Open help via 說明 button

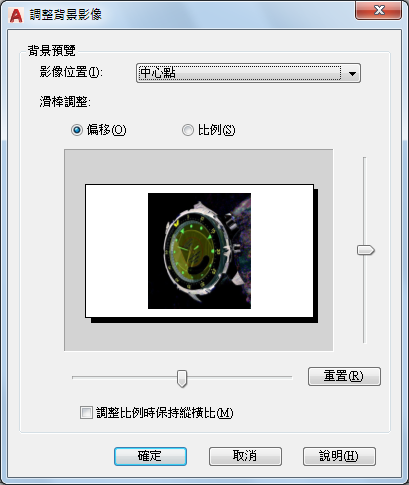(x=339, y=456)
